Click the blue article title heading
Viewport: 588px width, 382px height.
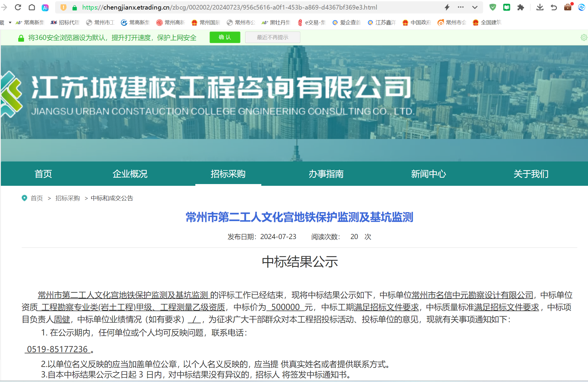point(299,217)
